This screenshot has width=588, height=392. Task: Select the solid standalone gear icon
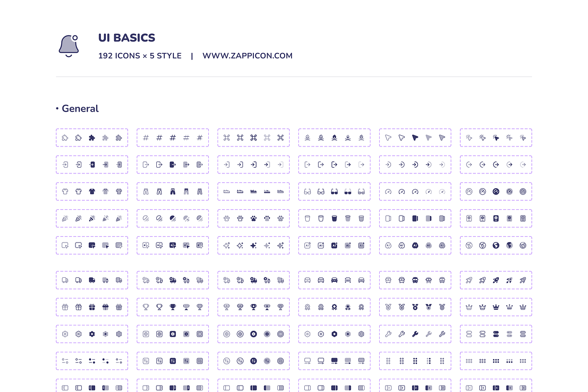coord(92,334)
